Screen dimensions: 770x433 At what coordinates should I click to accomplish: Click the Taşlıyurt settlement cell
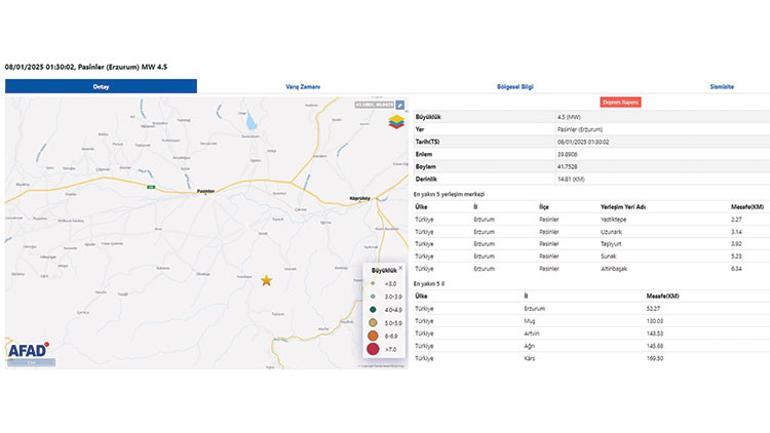(x=611, y=244)
